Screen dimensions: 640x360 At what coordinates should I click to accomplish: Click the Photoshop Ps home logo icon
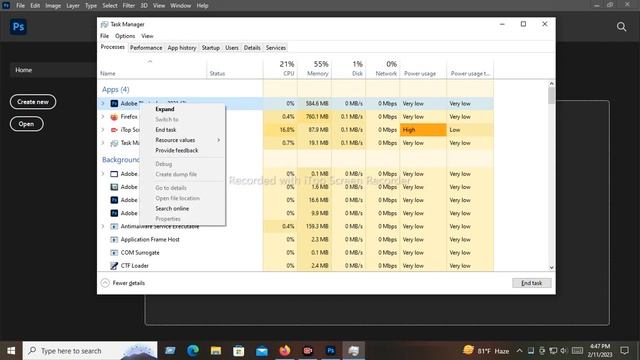coord(18,27)
